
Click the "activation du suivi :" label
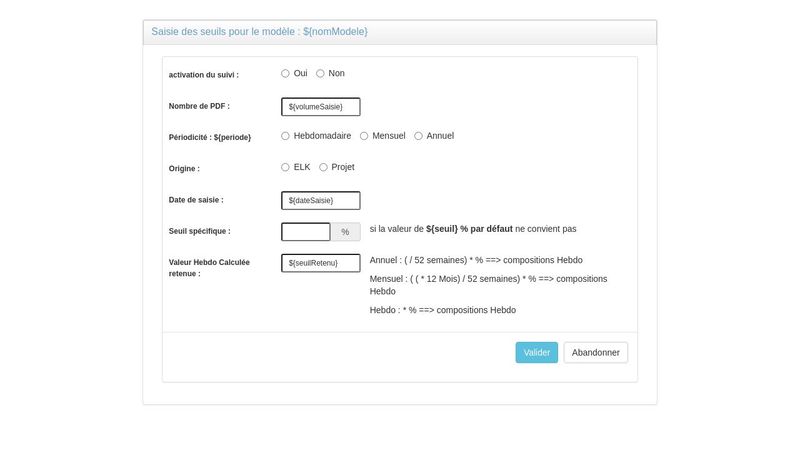click(x=204, y=74)
